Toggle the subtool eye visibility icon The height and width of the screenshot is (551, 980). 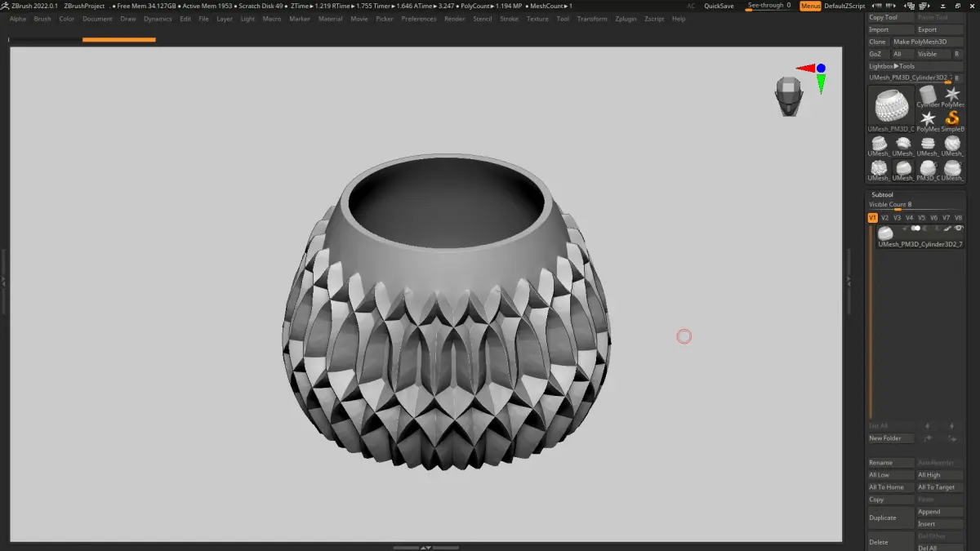959,229
